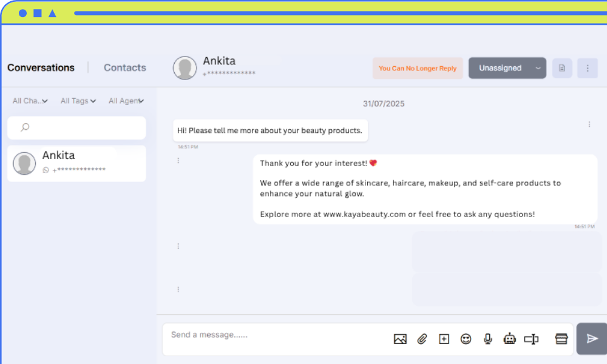
Task: Switch to the Conversations tab
Action: point(41,68)
